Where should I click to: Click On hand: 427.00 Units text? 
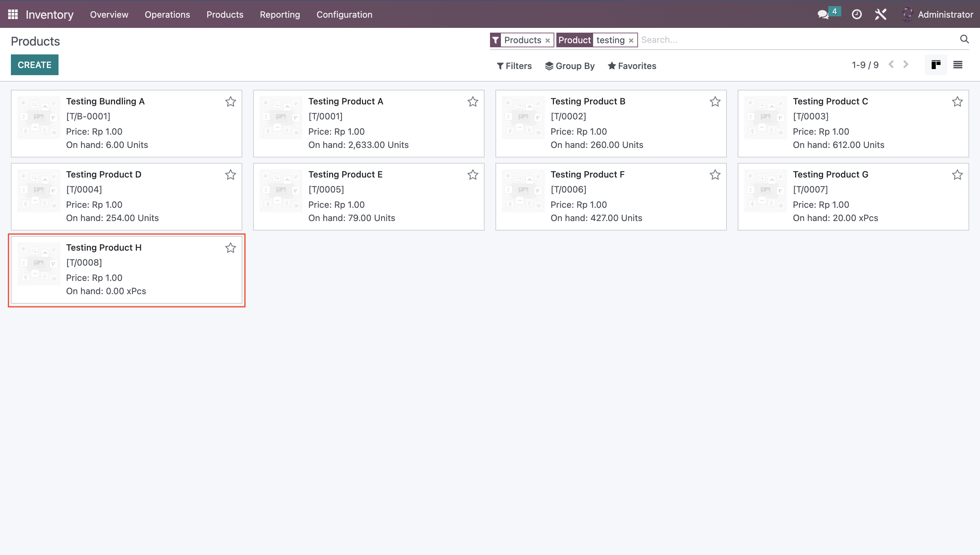point(597,218)
